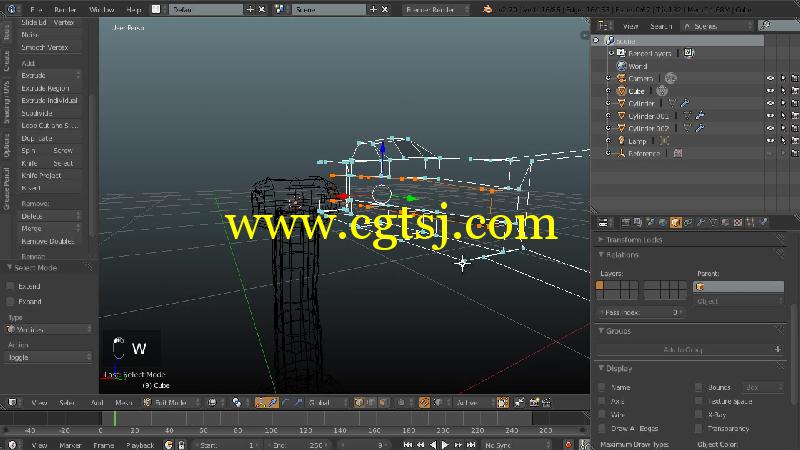Open the Playback menu in timeline
The height and width of the screenshot is (450, 800).
(140, 445)
